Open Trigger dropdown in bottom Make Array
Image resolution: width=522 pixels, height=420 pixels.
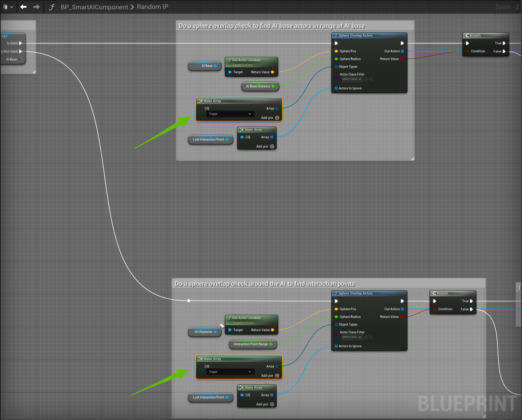tap(230, 372)
